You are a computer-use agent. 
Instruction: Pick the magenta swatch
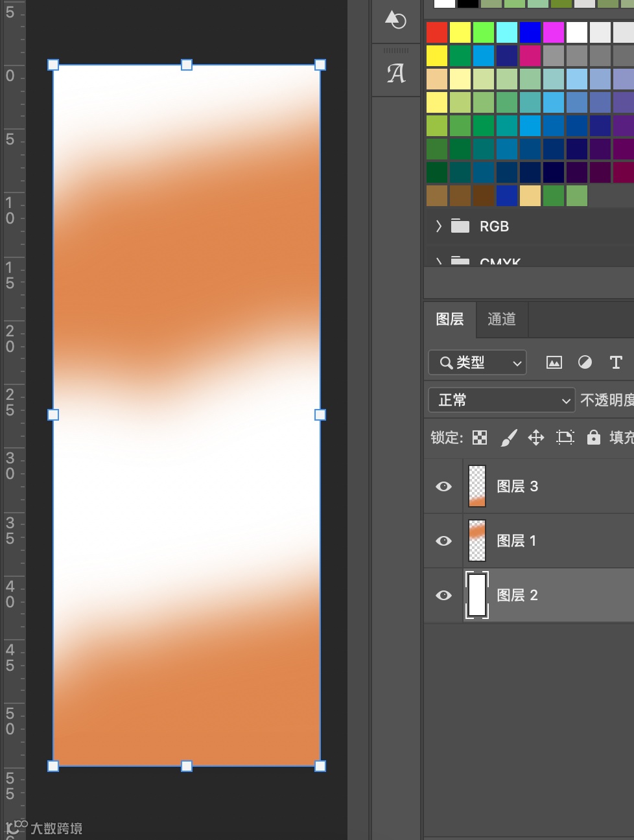point(554,32)
